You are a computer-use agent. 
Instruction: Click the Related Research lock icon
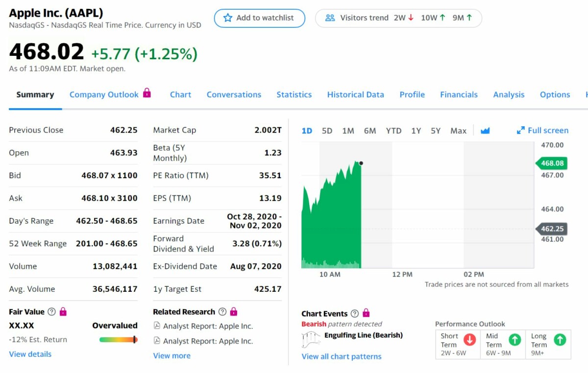[234, 312]
